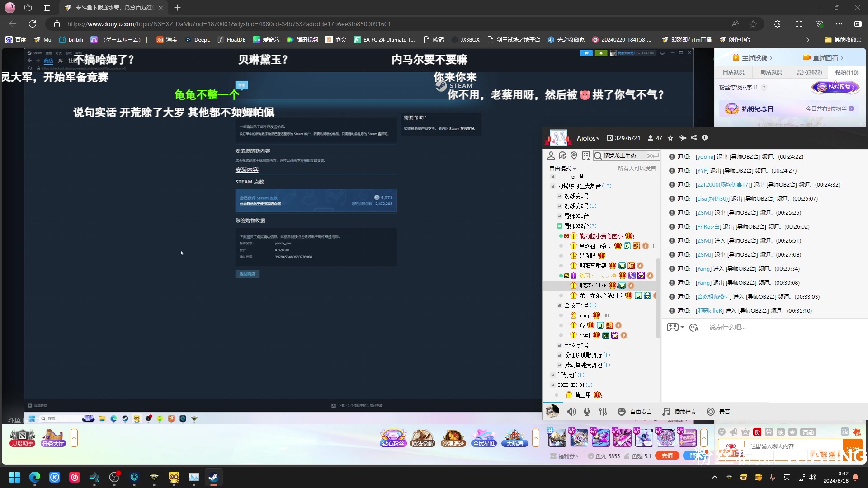Viewport: 868px width, 488px height.
Task: Click the [yoona] username link in notifications
Action: pos(705,157)
